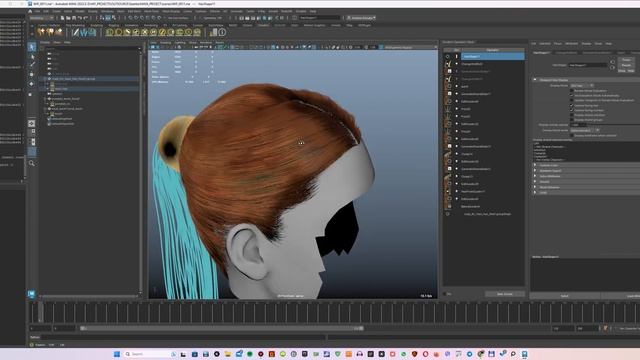Screen dimensions: 640x360
Task: Activate the Paint Selection brush tool
Action: click(32, 65)
